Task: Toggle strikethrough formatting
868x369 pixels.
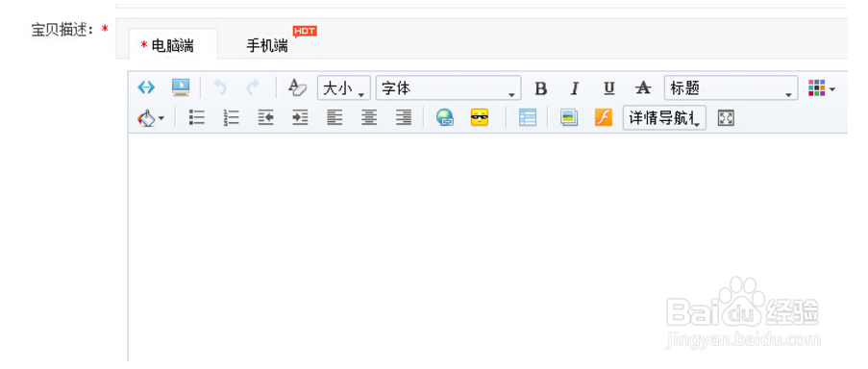Action: (643, 88)
